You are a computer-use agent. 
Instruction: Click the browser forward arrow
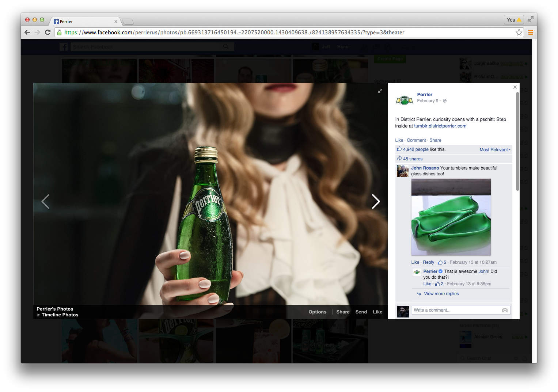coord(37,33)
